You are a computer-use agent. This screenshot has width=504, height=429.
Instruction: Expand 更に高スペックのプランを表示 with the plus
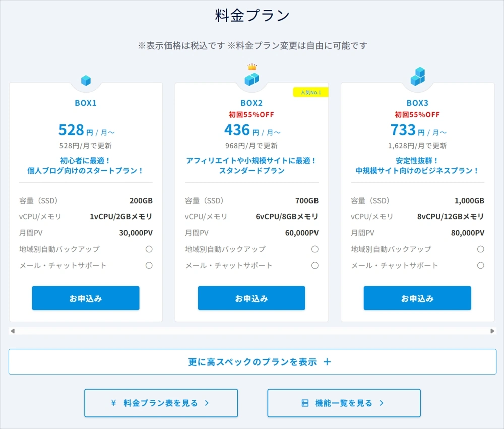pyautogui.click(x=327, y=361)
